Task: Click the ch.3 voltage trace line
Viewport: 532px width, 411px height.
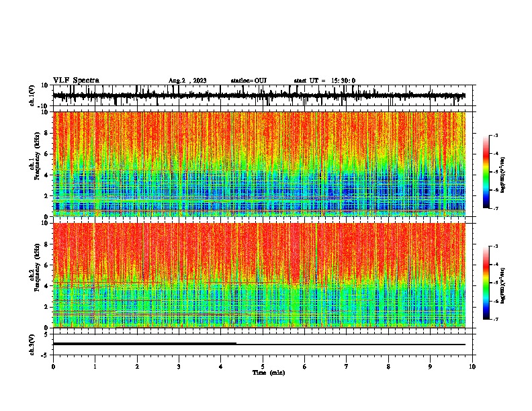Action: tap(259, 345)
